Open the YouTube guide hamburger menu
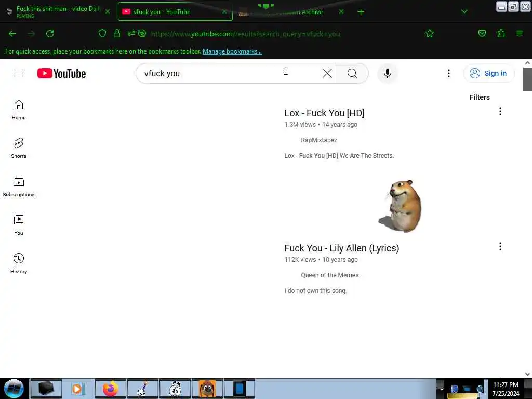The height and width of the screenshot is (399, 532). [x=19, y=73]
